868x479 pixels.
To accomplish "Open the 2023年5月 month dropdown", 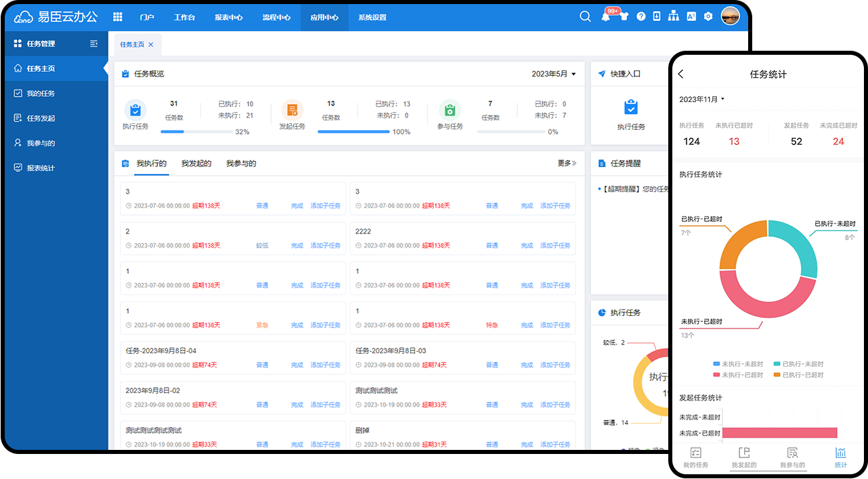I will (x=553, y=74).
